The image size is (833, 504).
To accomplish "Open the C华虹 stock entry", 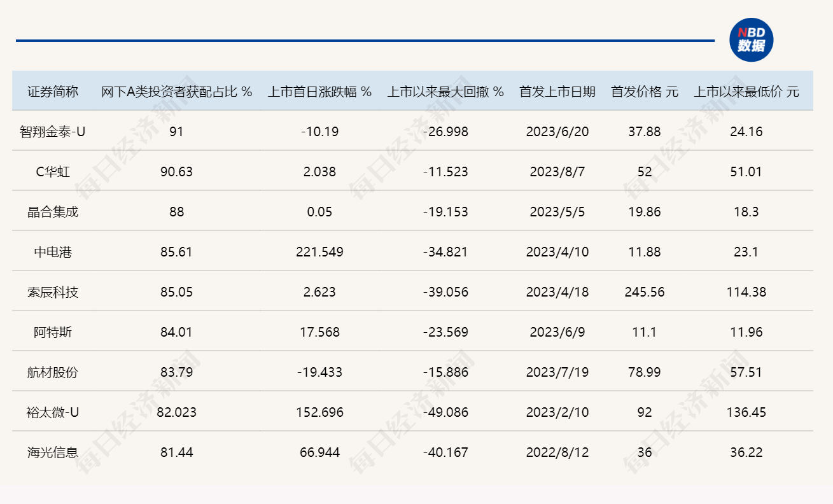I will (x=53, y=172).
